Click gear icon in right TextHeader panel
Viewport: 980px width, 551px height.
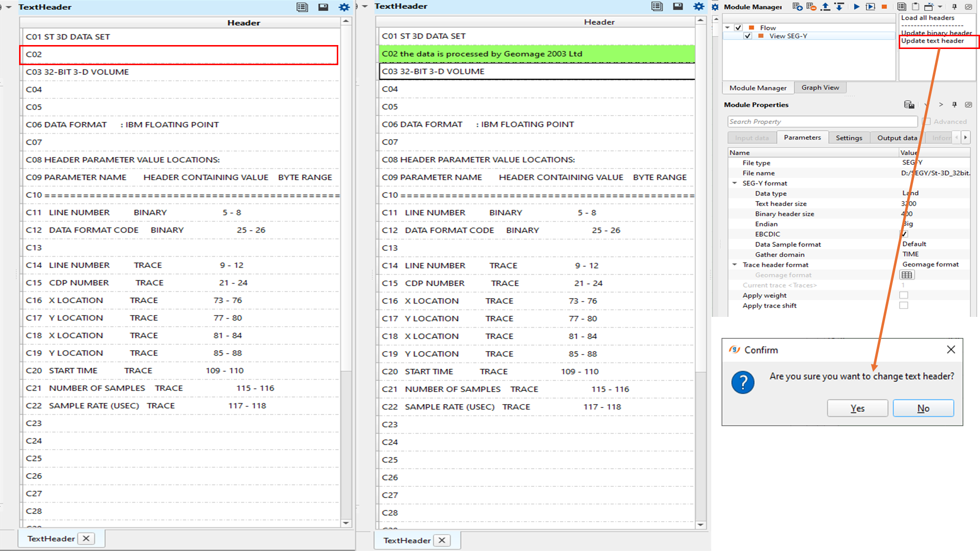click(x=699, y=6)
